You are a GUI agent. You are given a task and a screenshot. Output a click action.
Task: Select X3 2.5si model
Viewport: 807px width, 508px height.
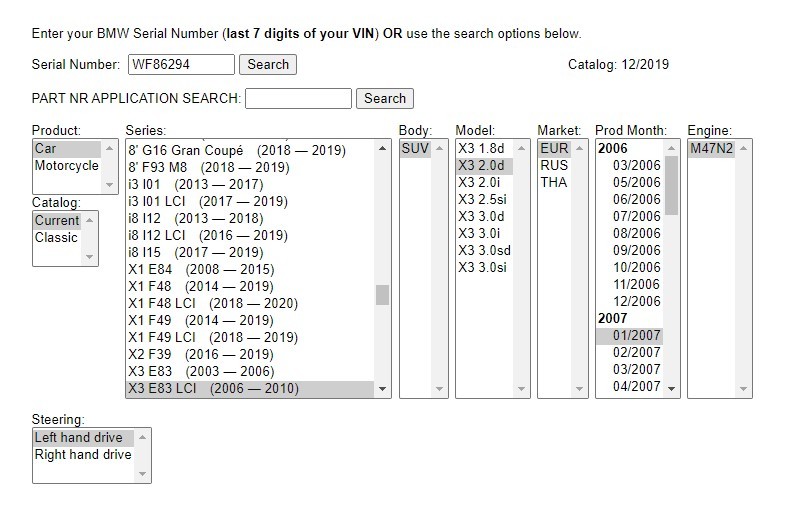click(484, 200)
